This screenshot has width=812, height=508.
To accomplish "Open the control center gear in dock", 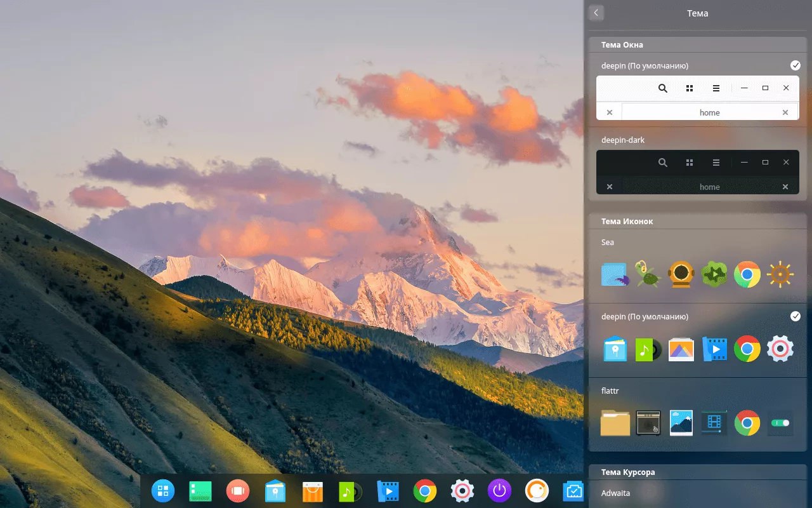I will click(x=462, y=490).
